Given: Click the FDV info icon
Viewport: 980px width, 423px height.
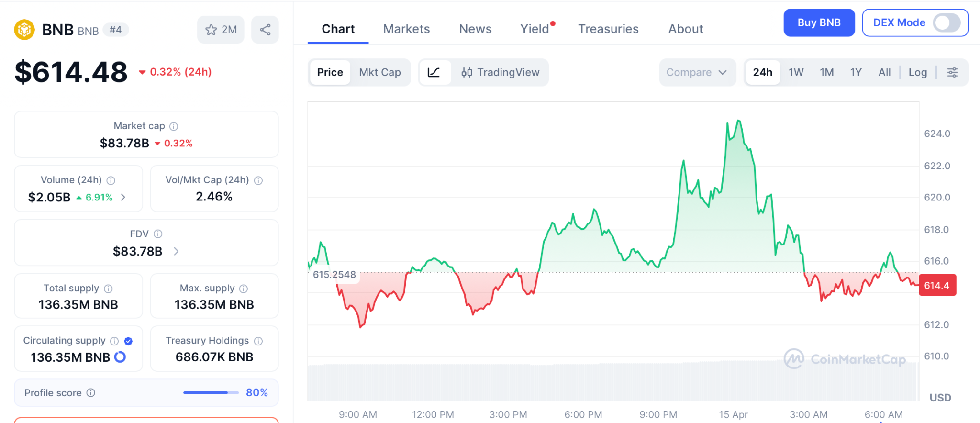Looking at the screenshot, I should click(158, 234).
